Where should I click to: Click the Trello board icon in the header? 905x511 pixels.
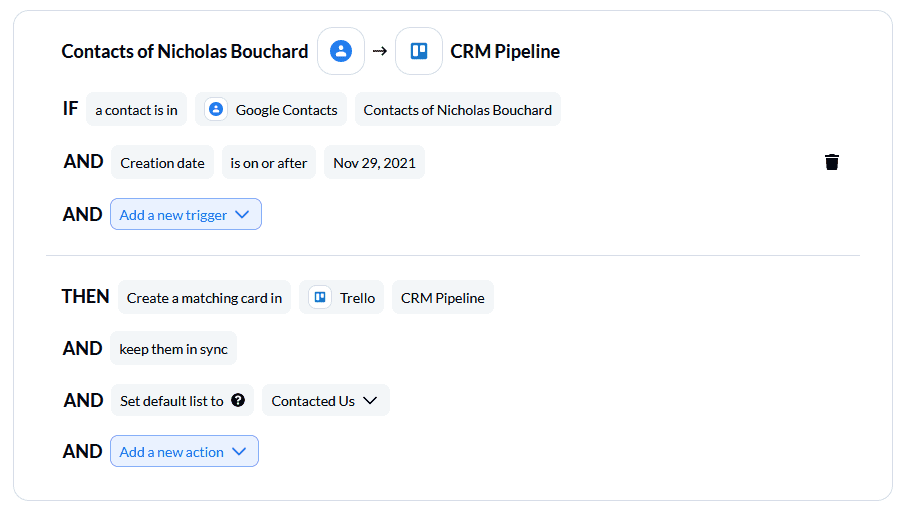coord(418,51)
